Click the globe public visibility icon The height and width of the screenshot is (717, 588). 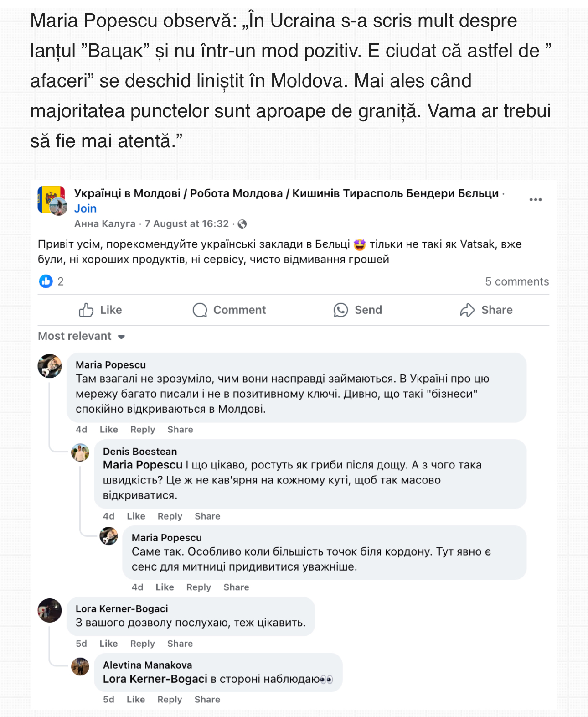[x=242, y=224]
